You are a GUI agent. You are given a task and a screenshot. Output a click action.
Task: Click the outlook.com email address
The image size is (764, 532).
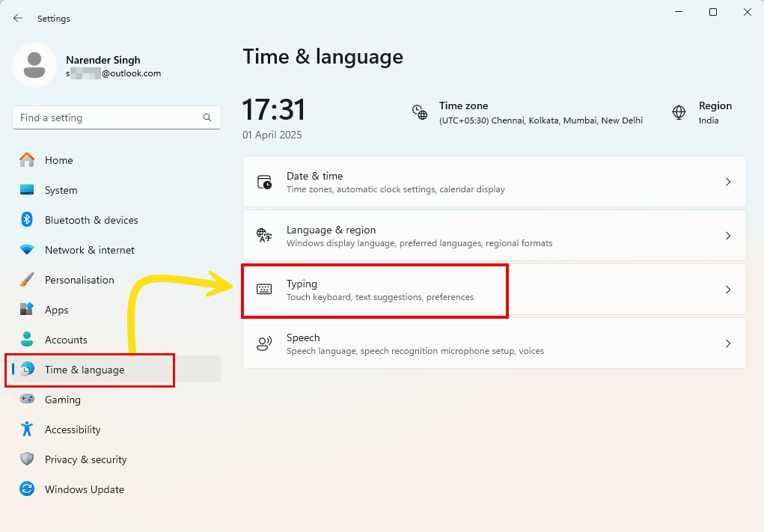113,73
